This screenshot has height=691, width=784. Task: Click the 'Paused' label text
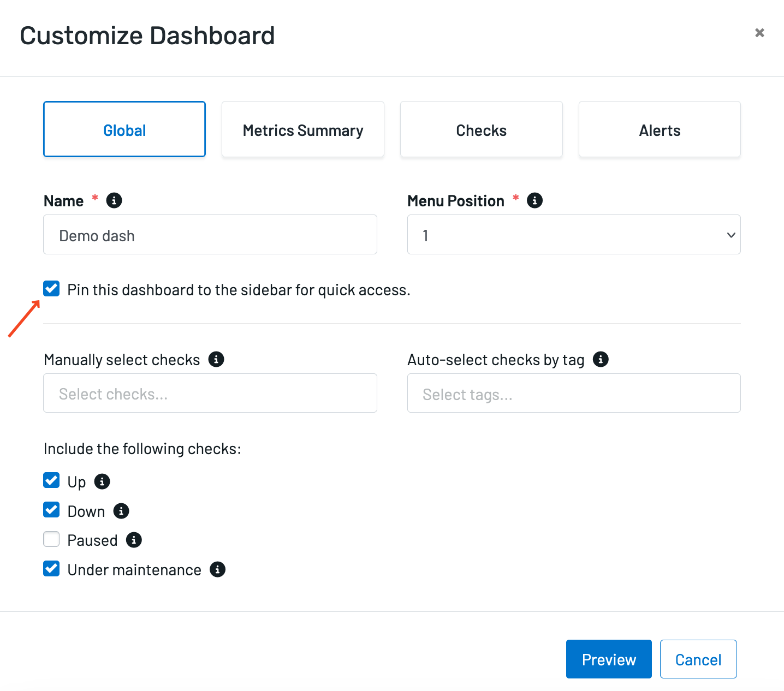tap(92, 540)
